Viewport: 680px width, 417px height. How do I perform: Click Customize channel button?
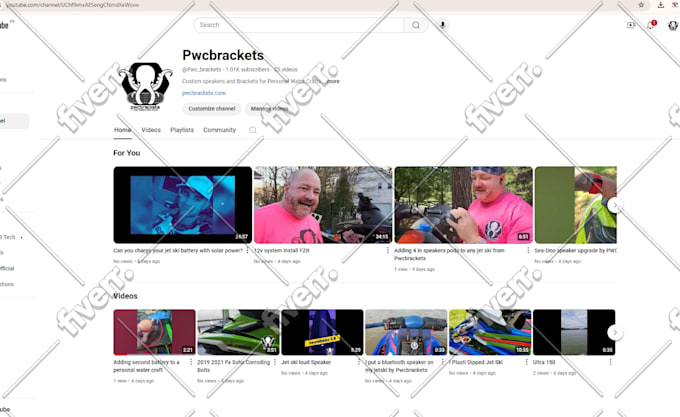click(212, 109)
